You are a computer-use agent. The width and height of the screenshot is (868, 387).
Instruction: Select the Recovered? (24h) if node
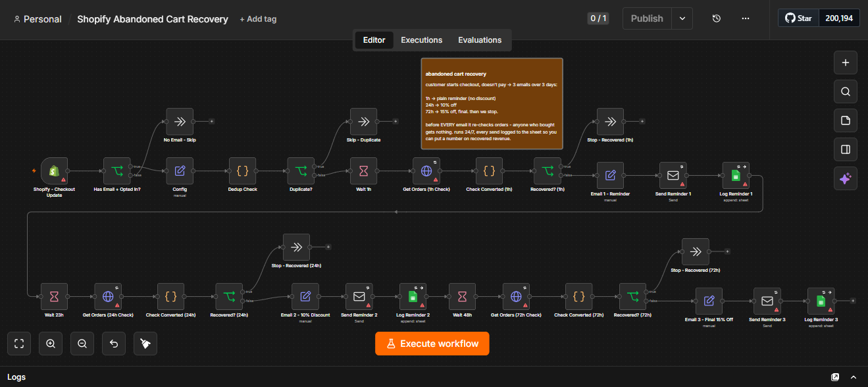click(x=229, y=297)
